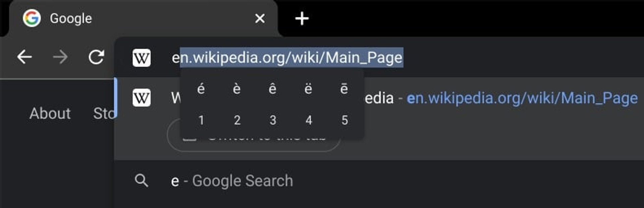Choose accent option number 1
This screenshot has width=644, height=208.
[201, 120]
